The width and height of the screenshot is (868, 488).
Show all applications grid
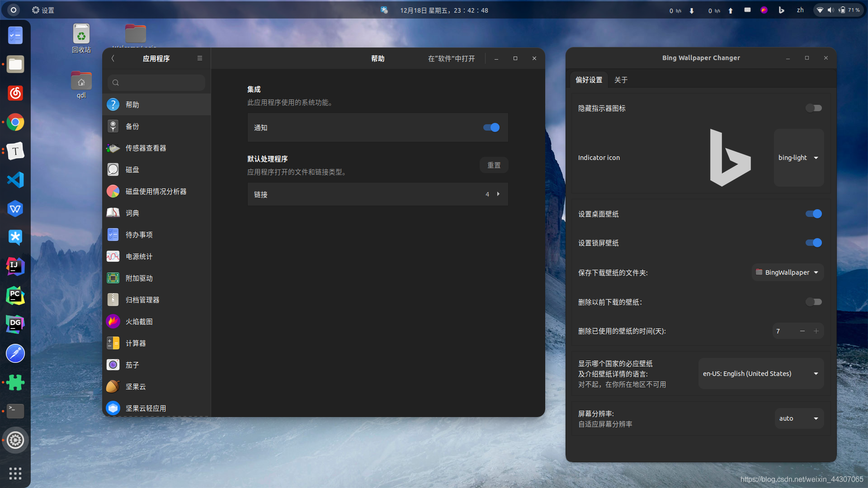click(x=15, y=473)
